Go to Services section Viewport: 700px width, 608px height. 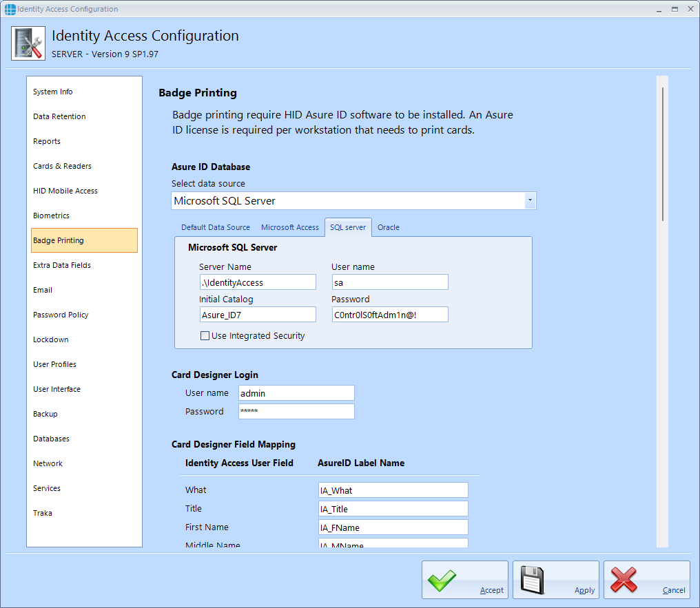click(x=84, y=488)
